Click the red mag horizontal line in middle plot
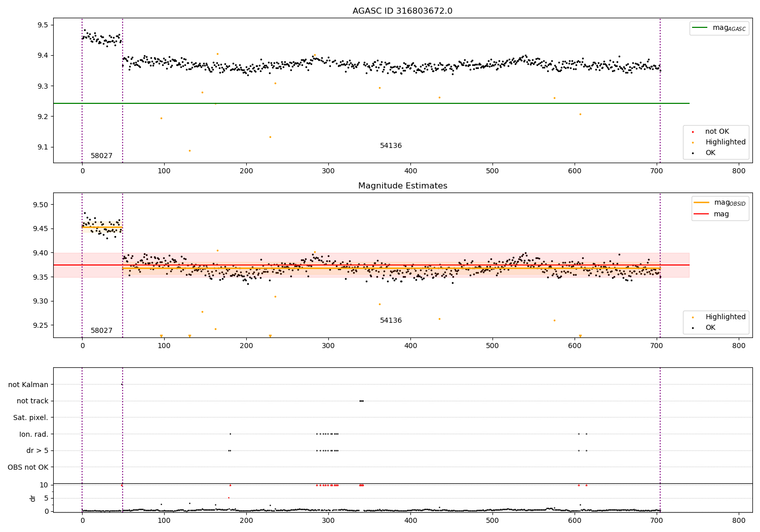Image resolution: width=760 pixels, height=532 pixels. 371,265
